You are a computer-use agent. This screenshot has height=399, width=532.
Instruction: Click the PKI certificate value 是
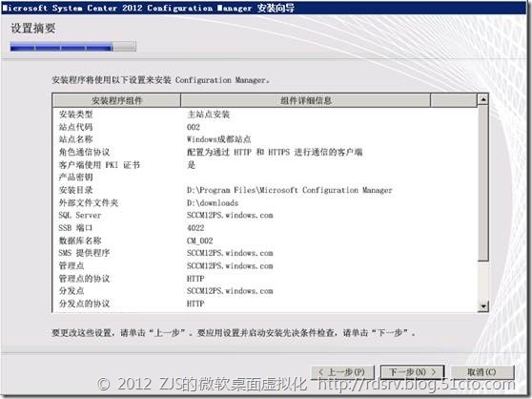pyautogui.click(x=192, y=165)
